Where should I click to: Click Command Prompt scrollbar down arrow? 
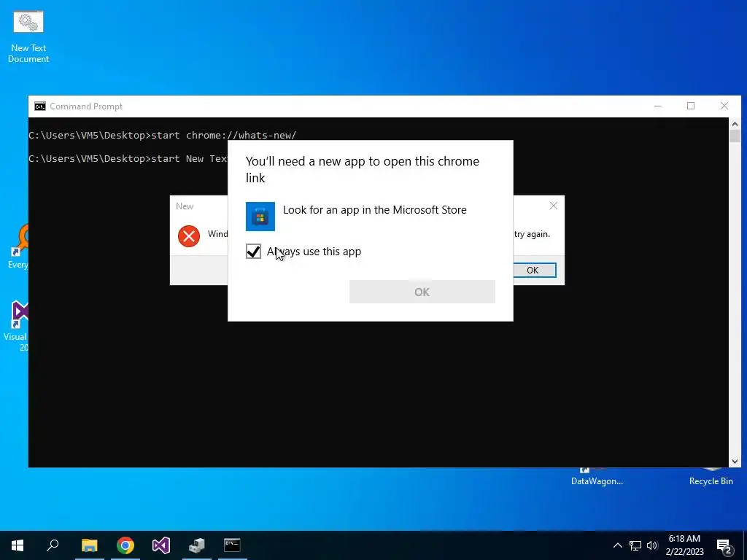(x=735, y=461)
